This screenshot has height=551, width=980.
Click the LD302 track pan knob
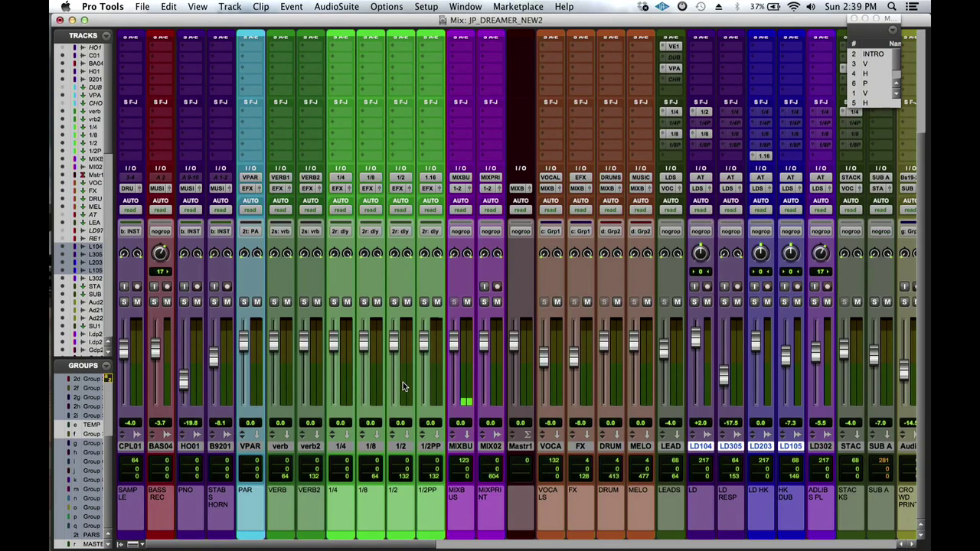click(821, 253)
